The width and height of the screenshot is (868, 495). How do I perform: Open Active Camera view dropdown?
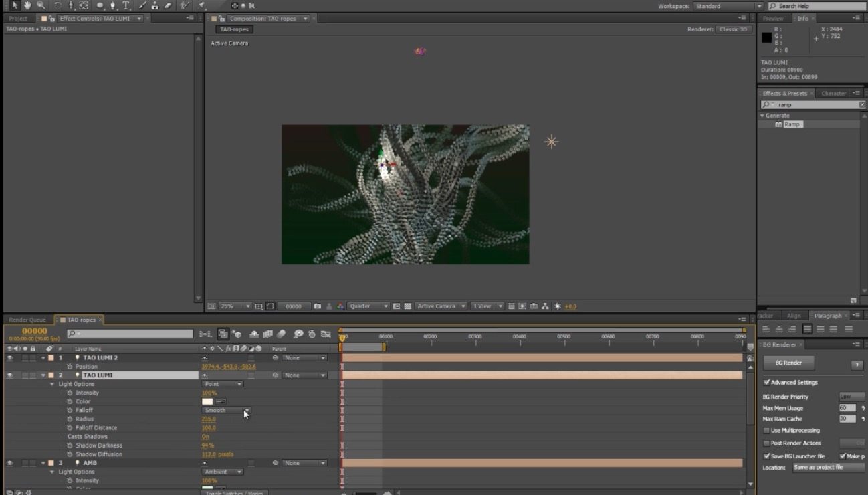440,306
